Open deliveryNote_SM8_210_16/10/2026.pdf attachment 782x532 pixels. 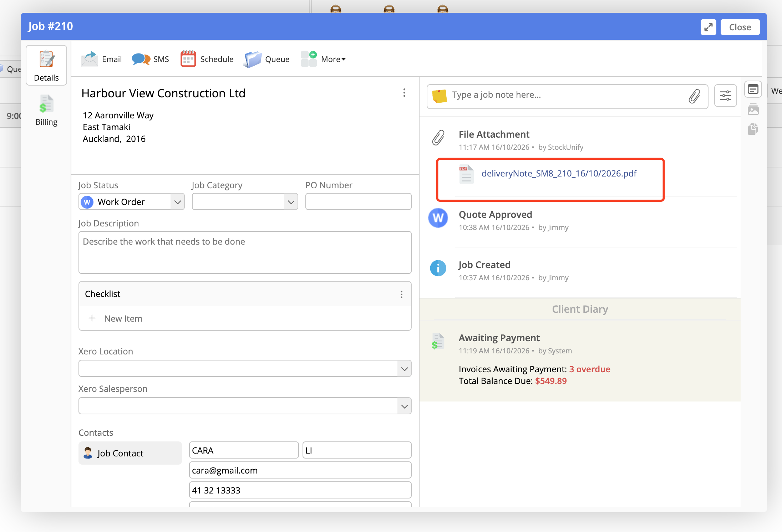pyautogui.click(x=559, y=174)
